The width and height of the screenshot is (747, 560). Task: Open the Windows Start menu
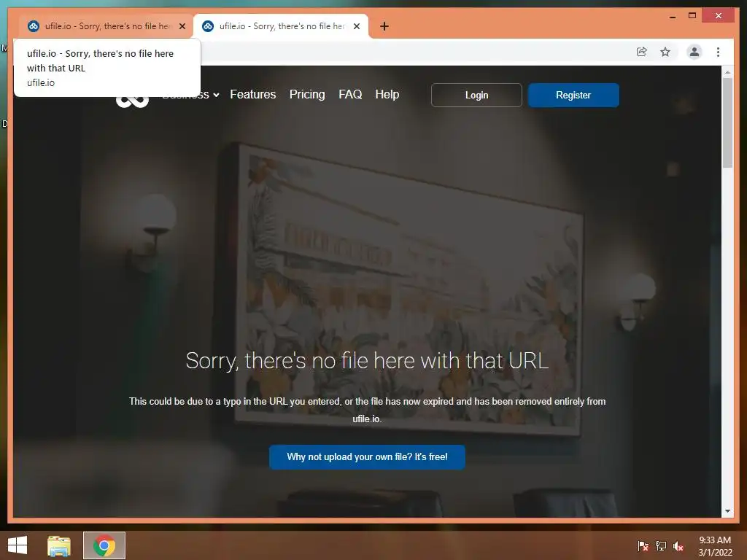click(18, 545)
